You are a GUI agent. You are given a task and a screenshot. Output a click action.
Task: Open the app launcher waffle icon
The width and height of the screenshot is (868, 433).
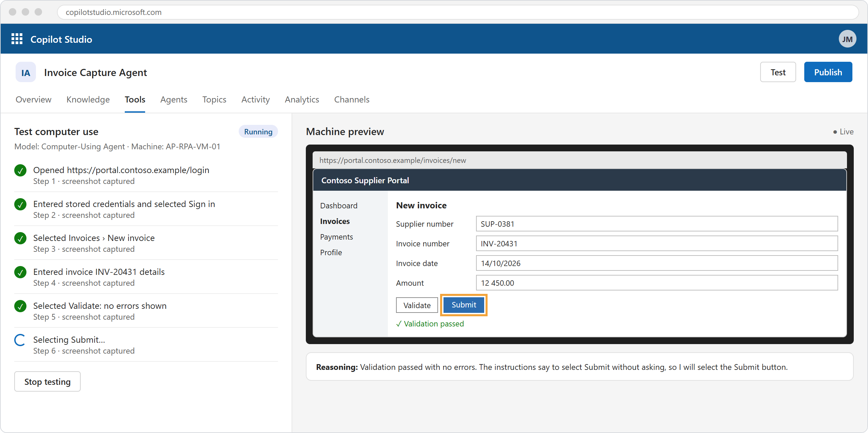(x=17, y=39)
